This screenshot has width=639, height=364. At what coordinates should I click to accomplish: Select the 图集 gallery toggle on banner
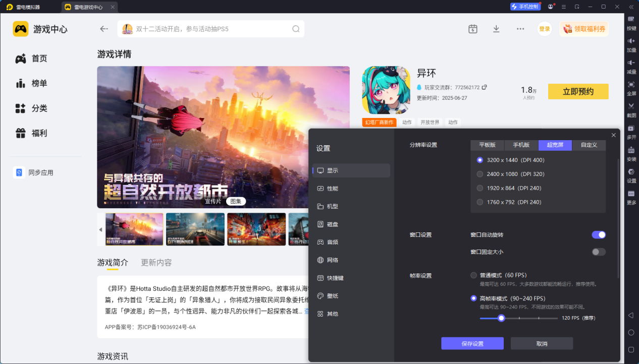[236, 201]
